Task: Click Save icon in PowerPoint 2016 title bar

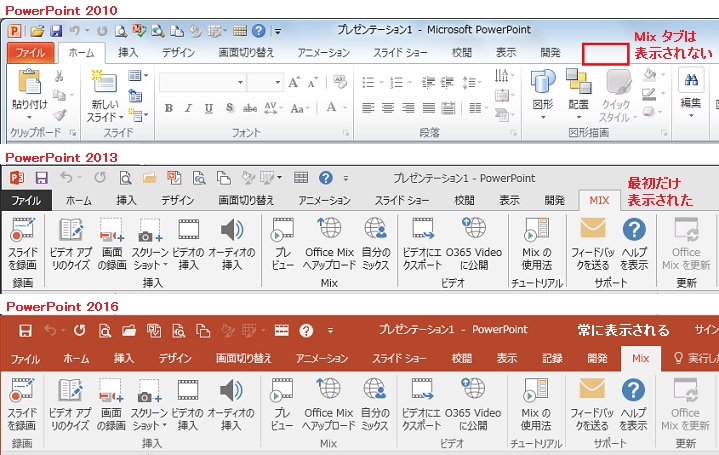Action: tap(25, 330)
